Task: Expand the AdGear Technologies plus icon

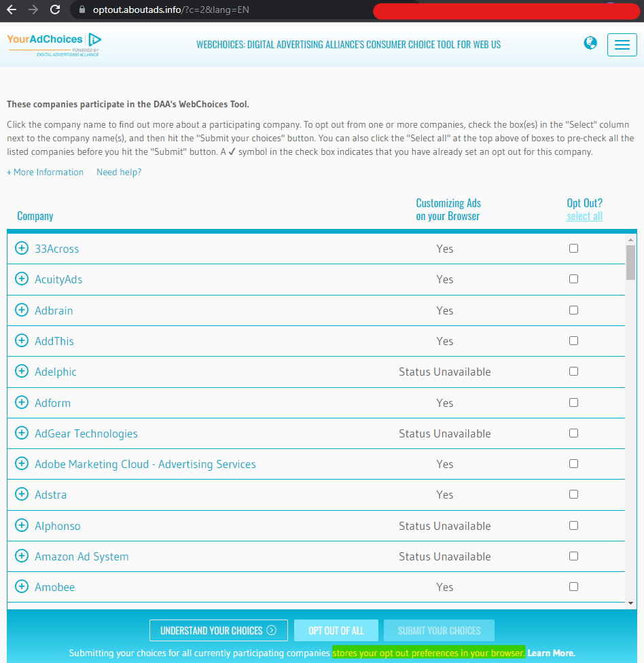Action: pyautogui.click(x=22, y=433)
